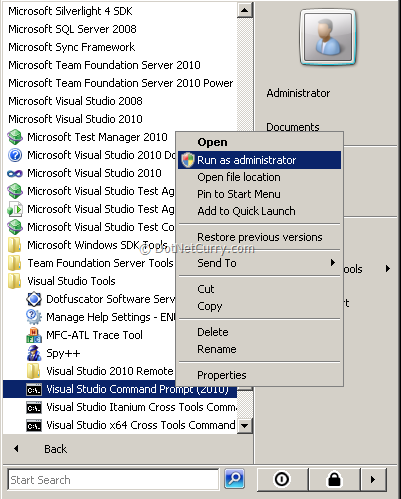Image resolution: width=401 pixels, height=499 pixels.
Task: Select Pin to Start Menu
Action: [x=259, y=194]
